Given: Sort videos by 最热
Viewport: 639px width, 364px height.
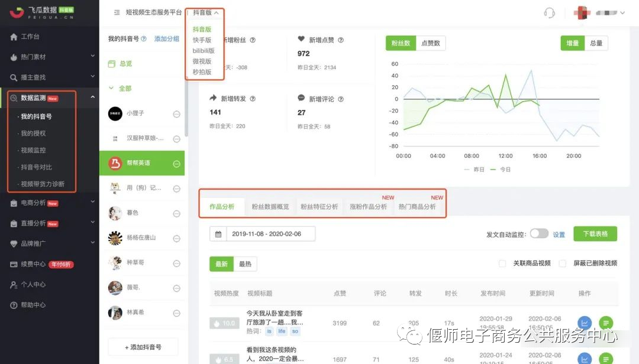Looking at the screenshot, I should 246,264.
